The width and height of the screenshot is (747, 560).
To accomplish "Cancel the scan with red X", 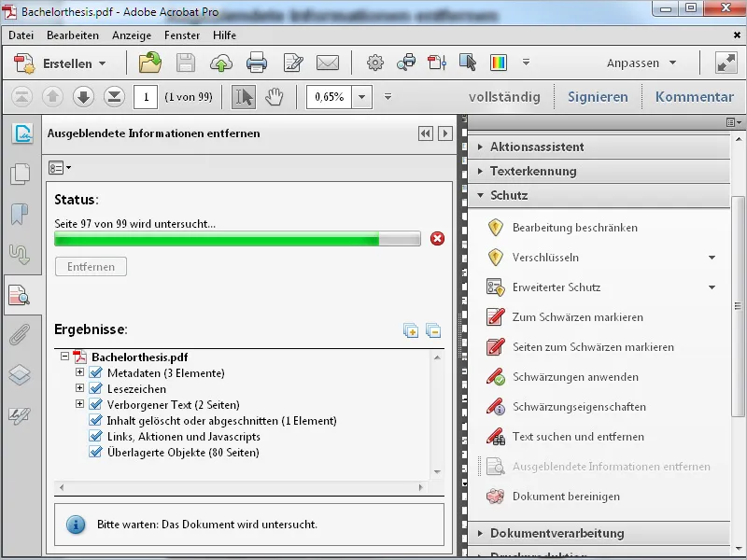I will point(437,238).
